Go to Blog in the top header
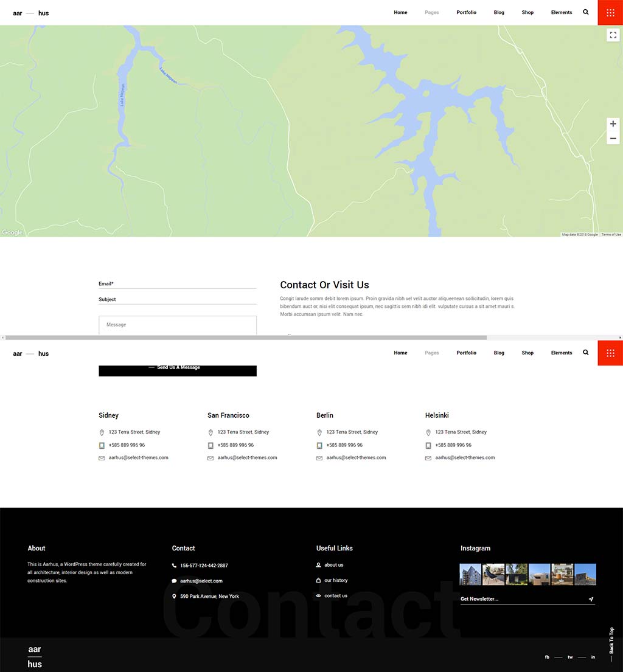The image size is (623, 672). tap(499, 12)
